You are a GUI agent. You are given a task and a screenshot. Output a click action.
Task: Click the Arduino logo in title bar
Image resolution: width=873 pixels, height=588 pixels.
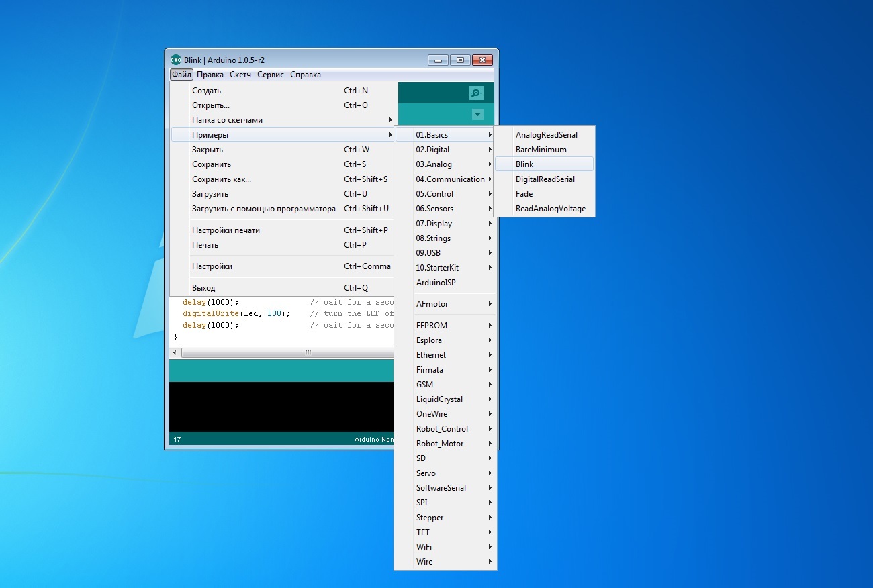176,60
